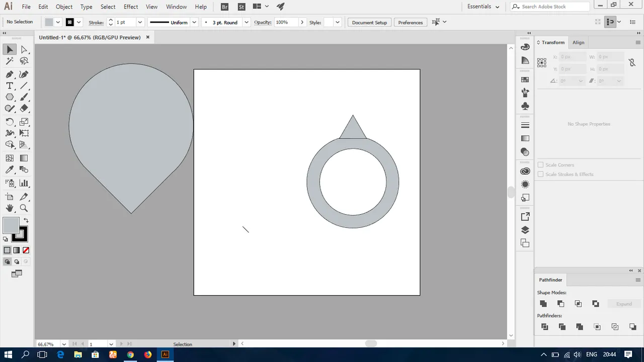
Task: Click the Unite shape mode in Pathfinder
Action: click(543, 304)
